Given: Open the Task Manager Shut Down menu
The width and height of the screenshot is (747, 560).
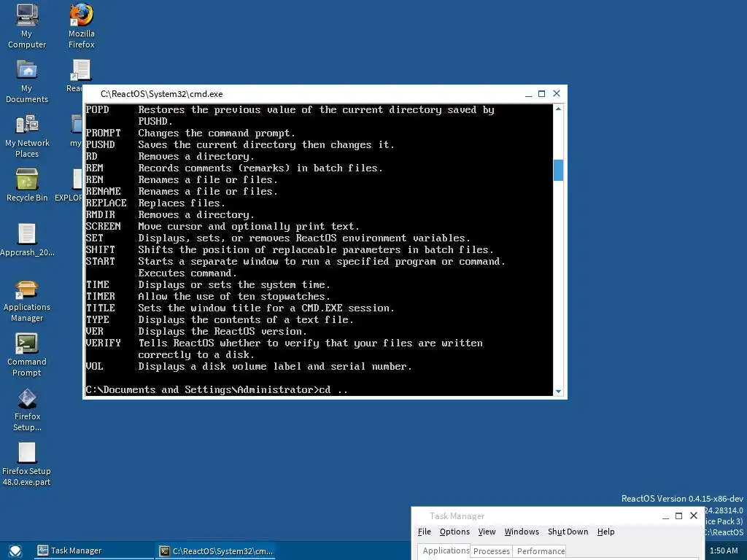Looking at the screenshot, I should click(568, 532).
